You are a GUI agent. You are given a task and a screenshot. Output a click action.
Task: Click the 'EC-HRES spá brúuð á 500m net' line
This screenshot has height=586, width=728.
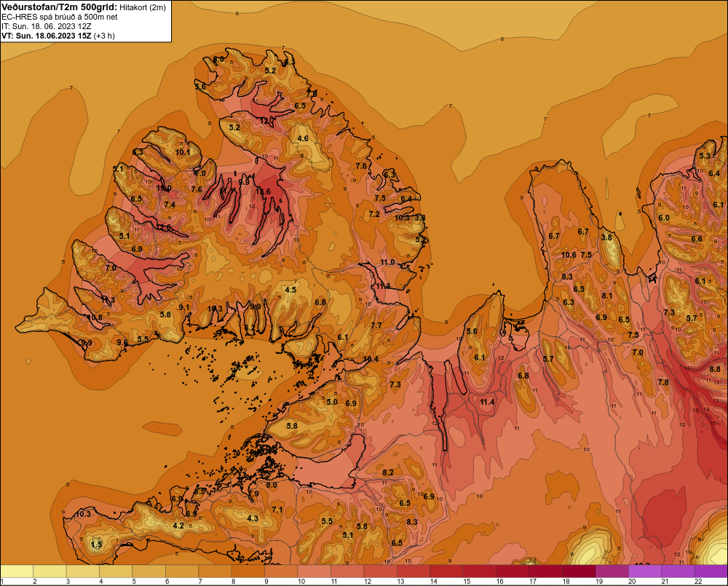pos(60,17)
